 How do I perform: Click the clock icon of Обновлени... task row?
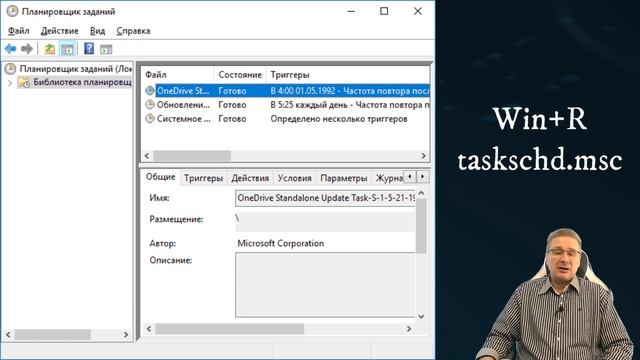(150, 104)
